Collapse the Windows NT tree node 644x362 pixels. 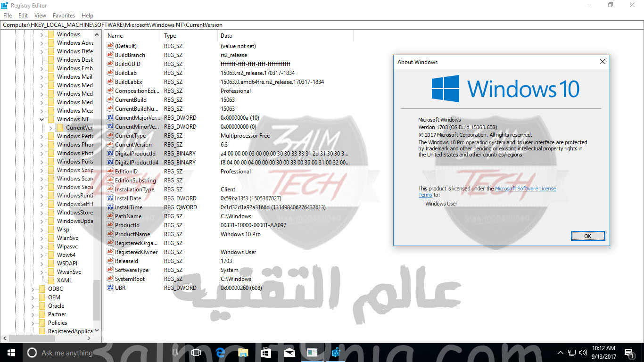pyautogui.click(x=41, y=119)
